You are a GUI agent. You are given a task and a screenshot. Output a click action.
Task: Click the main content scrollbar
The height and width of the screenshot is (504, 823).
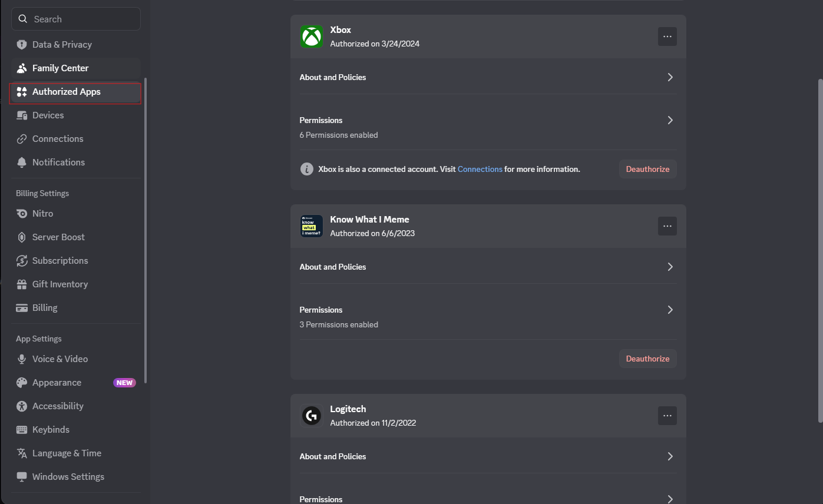[x=821, y=250]
